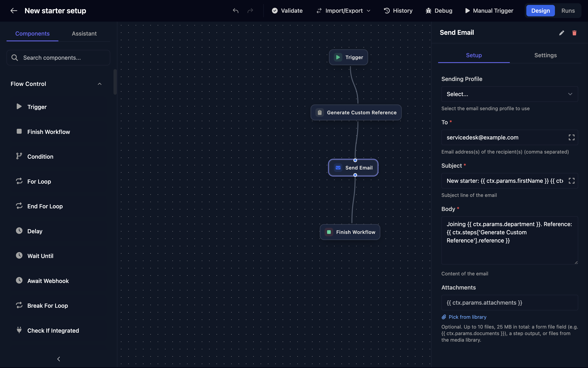This screenshot has width=588, height=368.
Task: Switch to Runs mode
Action: point(568,11)
